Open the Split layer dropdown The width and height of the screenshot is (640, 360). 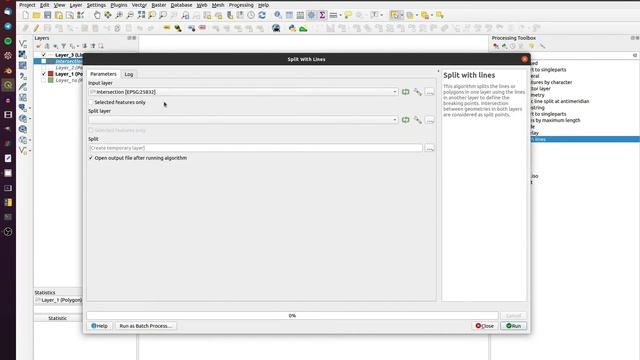pos(243,120)
